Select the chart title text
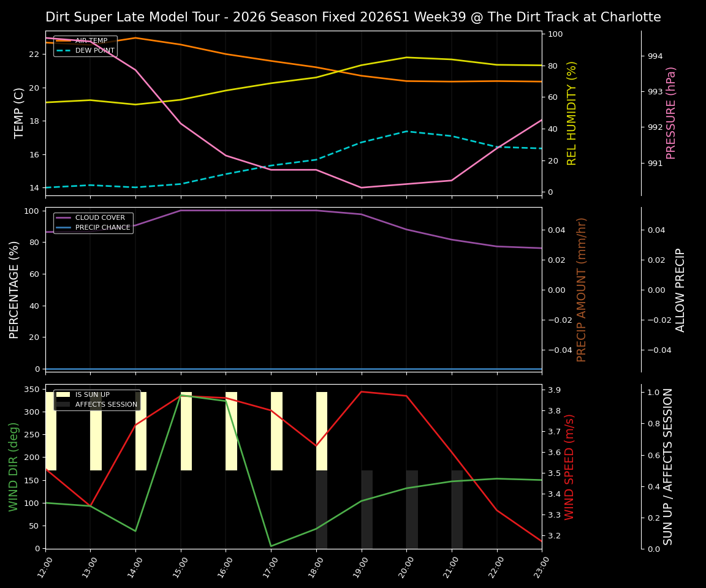 tap(353, 17)
